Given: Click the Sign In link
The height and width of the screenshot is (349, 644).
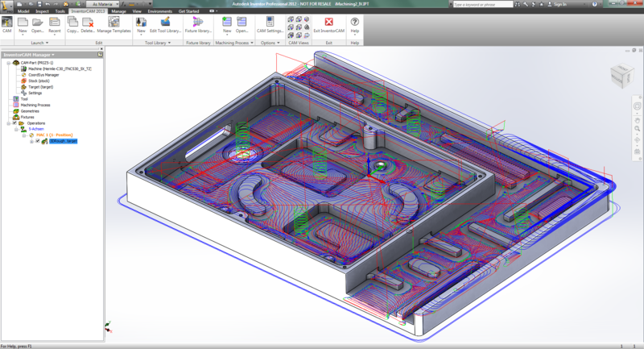Looking at the screenshot, I should [558, 4].
